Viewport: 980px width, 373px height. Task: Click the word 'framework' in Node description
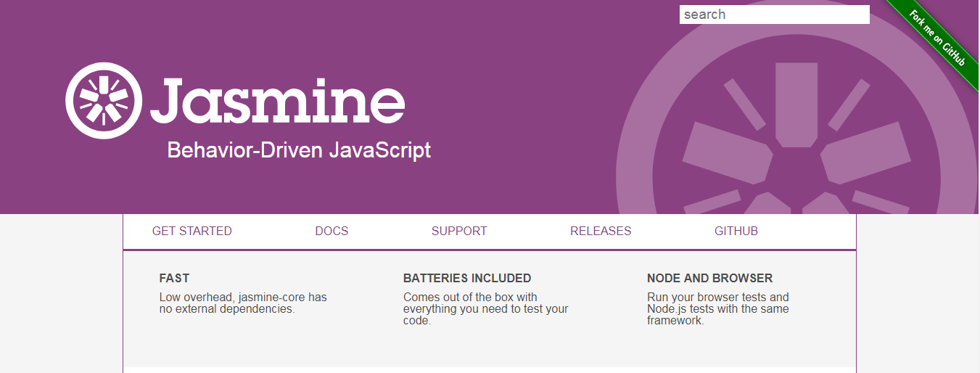(x=675, y=320)
